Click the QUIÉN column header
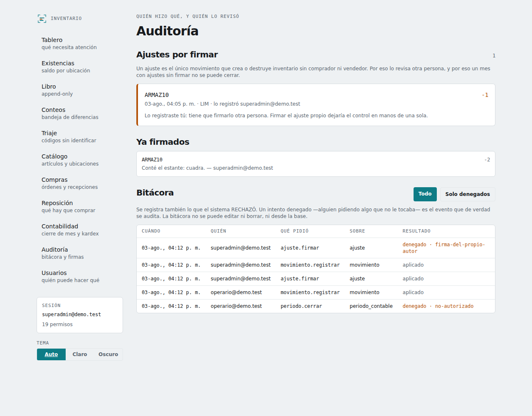532x416 pixels. [x=218, y=231]
